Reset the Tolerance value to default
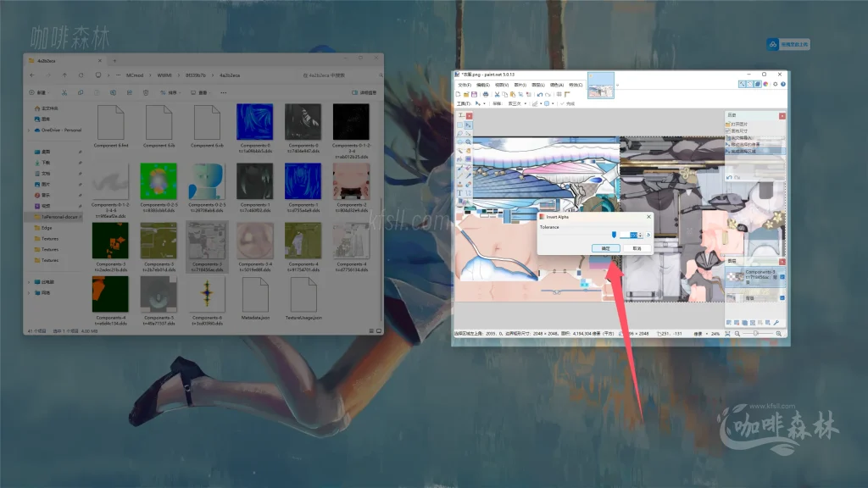The height and width of the screenshot is (488, 868). tap(648, 236)
